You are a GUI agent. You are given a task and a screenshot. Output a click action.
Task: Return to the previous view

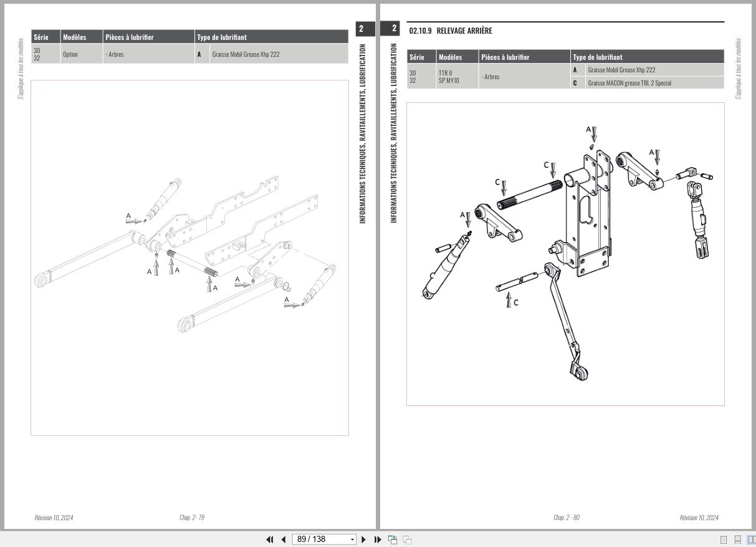click(x=392, y=539)
